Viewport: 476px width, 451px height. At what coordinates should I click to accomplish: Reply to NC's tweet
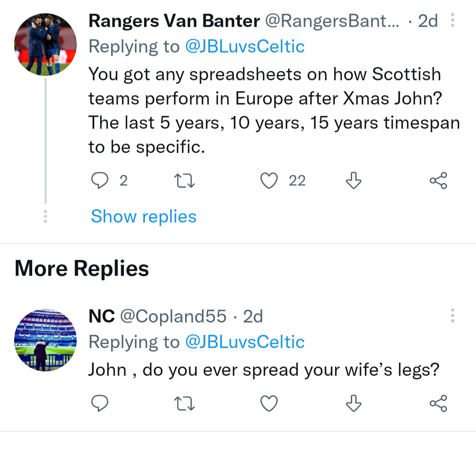point(100,403)
